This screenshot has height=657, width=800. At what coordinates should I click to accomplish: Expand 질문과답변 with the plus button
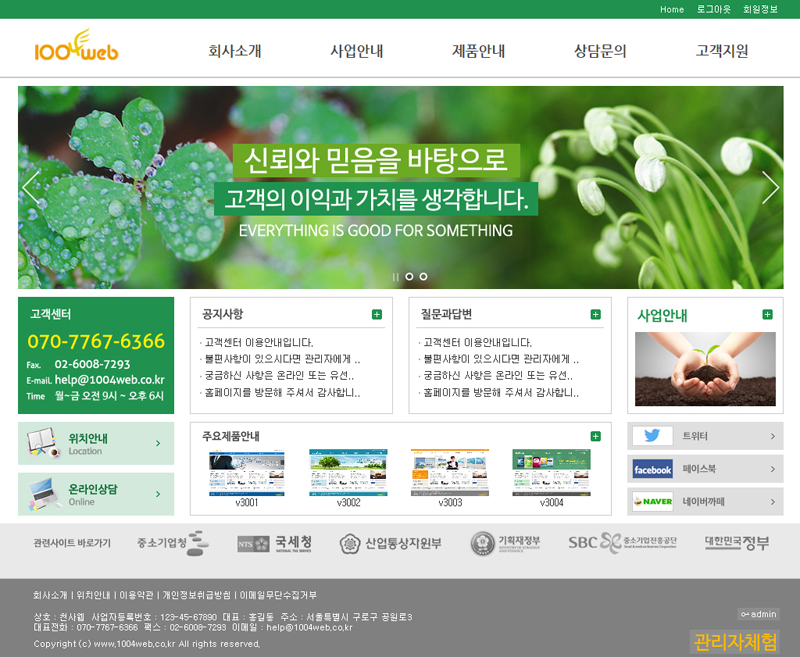(595, 314)
